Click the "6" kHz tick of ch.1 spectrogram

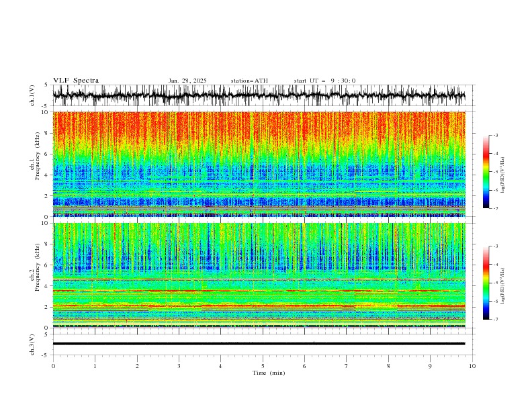(x=46, y=154)
